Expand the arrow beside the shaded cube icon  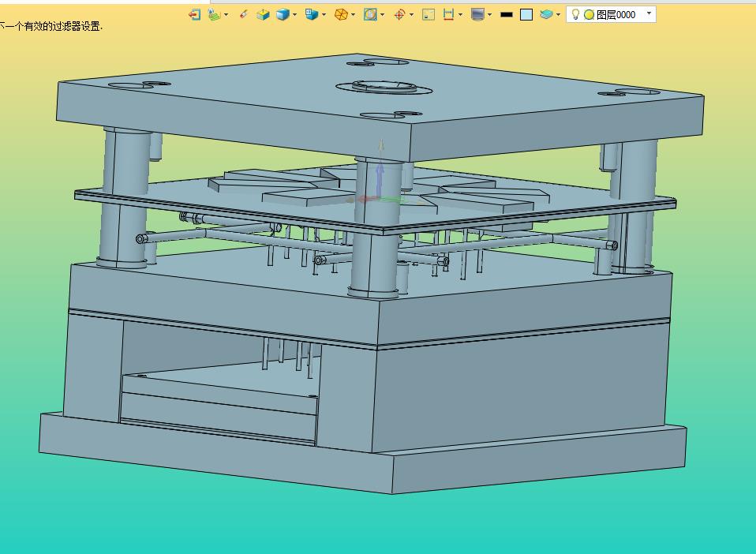(295, 14)
